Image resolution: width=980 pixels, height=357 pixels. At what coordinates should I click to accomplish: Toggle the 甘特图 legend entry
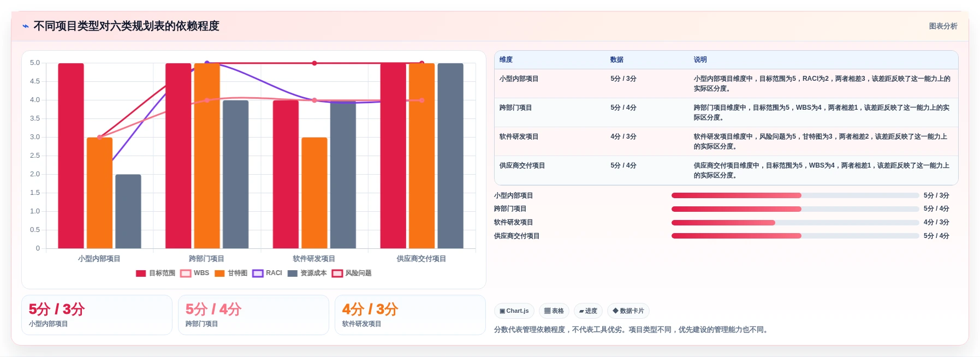[x=231, y=273]
